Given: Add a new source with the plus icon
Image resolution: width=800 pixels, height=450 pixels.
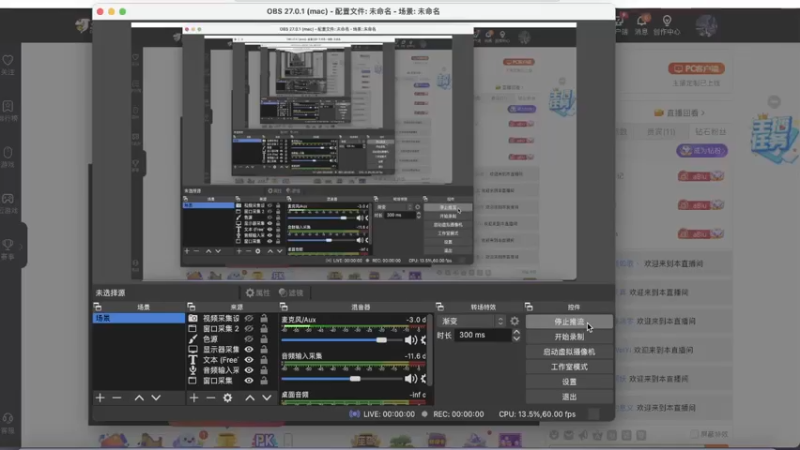Looking at the screenshot, I should pos(194,397).
